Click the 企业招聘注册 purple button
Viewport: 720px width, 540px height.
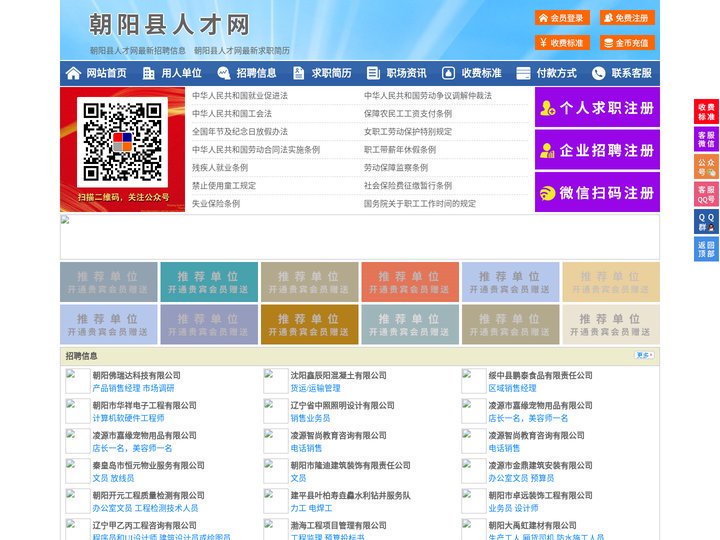597,150
